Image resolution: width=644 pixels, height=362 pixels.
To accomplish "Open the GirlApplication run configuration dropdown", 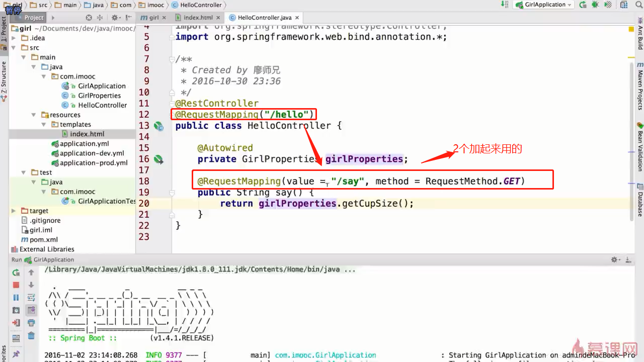I will (x=544, y=5).
